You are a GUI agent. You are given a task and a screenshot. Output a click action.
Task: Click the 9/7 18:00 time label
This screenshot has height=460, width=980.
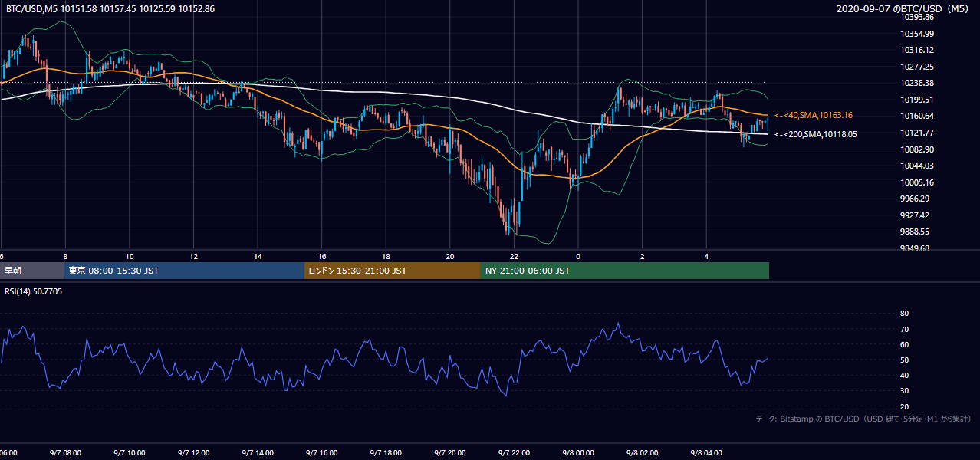386,453
